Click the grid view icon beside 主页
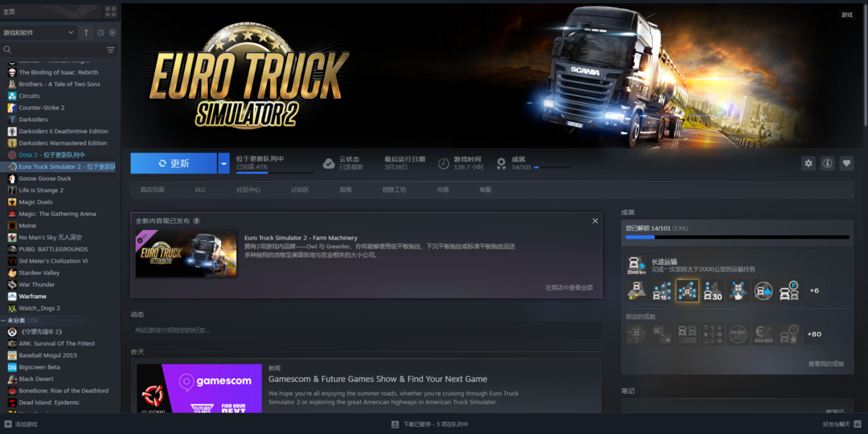868x434 pixels. [x=111, y=11]
